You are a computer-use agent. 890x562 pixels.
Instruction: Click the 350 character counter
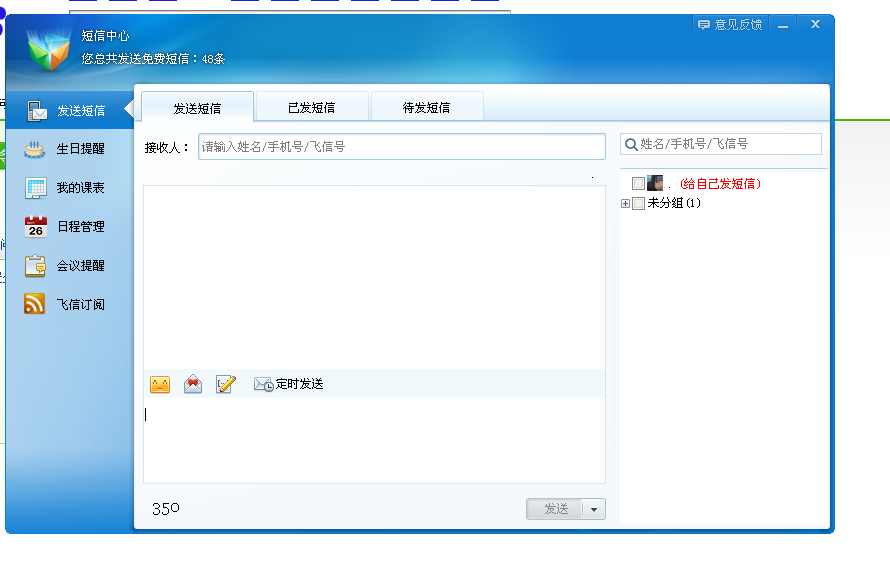(166, 509)
